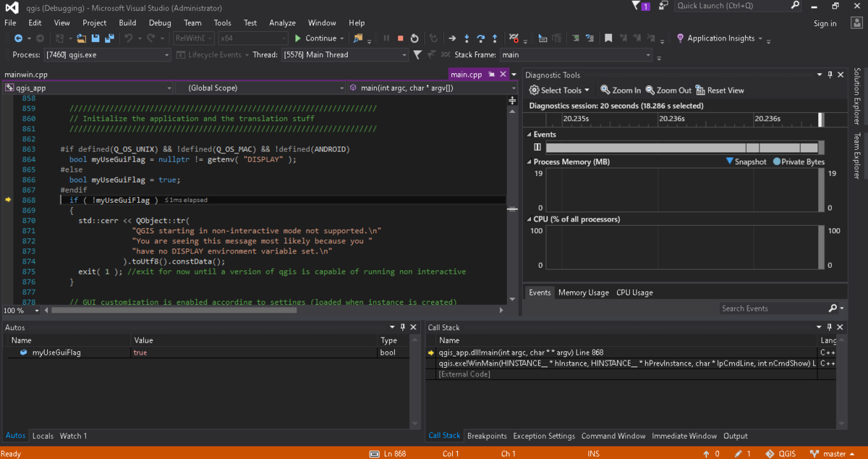This screenshot has width=868, height=459.
Task: Toggle the Snapshot marker in memory graph legend
Action: pos(745,162)
